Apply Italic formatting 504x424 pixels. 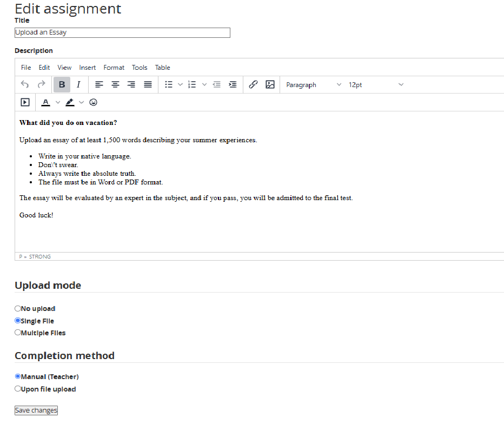(x=78, y=84)
